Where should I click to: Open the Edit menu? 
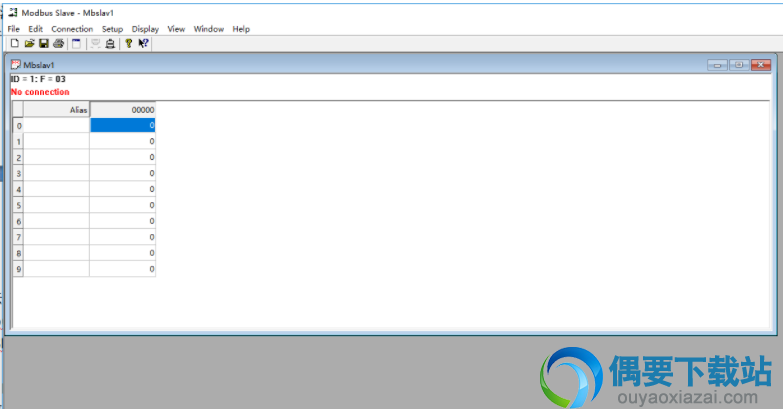(x=35, y=29)
